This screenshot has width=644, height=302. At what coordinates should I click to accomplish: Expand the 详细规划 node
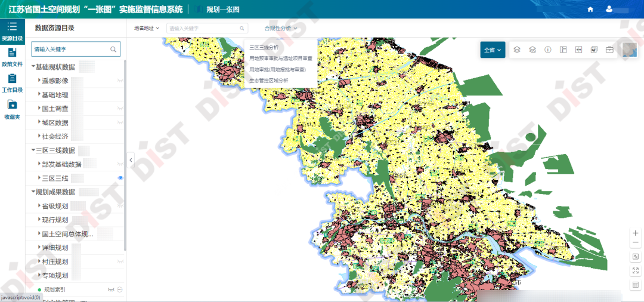39,247
